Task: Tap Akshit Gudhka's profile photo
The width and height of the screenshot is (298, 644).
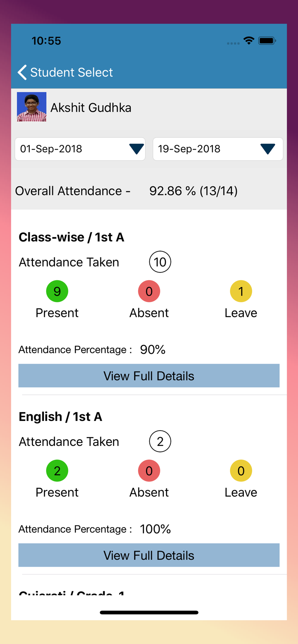Action: click(x=32, y=107)
